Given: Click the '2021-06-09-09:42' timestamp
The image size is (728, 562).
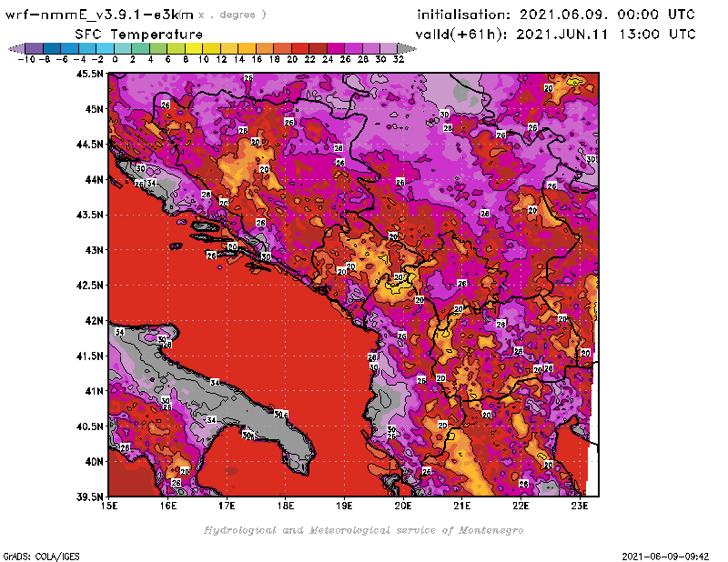Looking at the screenshot, I should click(x=665, y=557).
